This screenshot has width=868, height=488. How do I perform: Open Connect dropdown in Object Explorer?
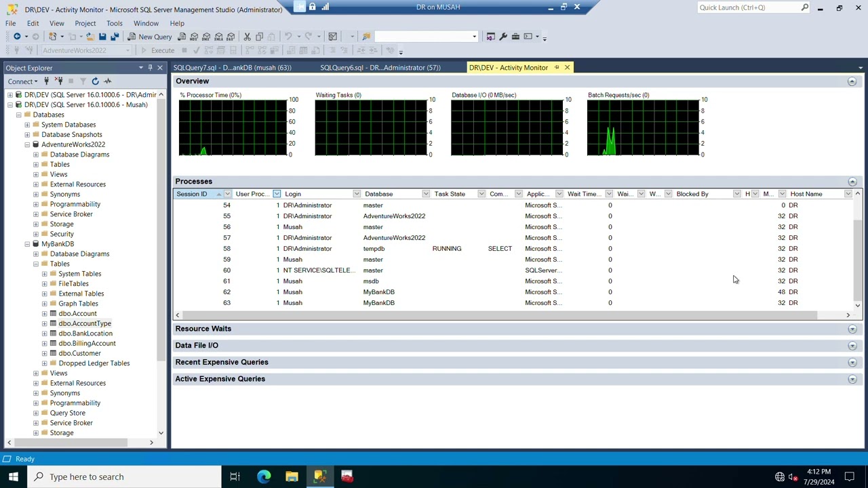click(22, 81)
